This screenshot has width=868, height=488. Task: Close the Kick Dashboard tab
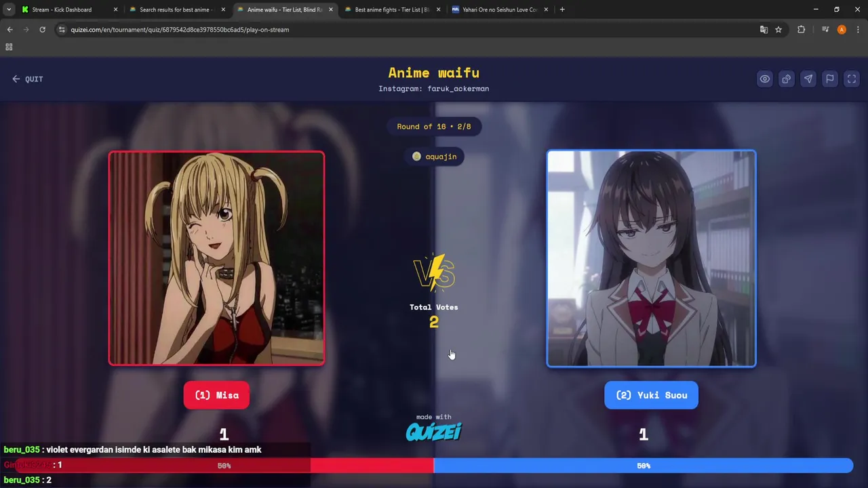[x=115, y=9]
